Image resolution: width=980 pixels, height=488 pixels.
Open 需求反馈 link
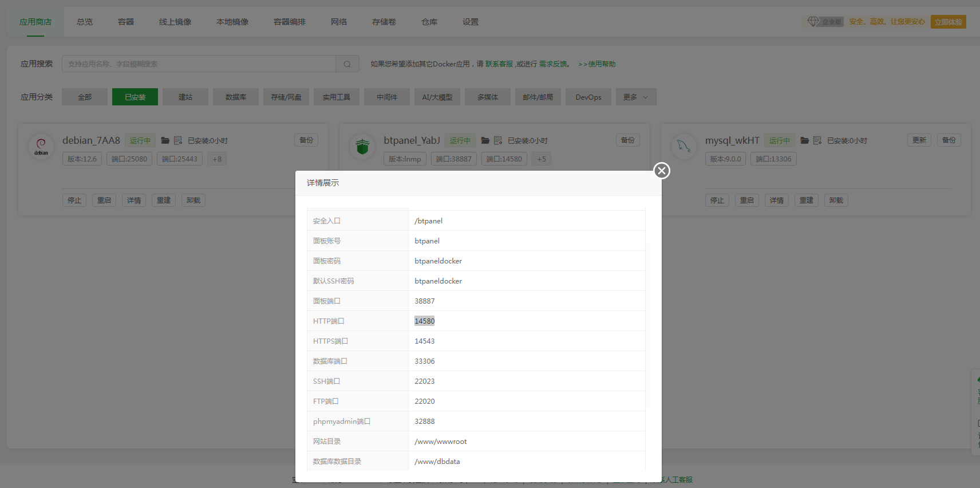coord(553,64)
